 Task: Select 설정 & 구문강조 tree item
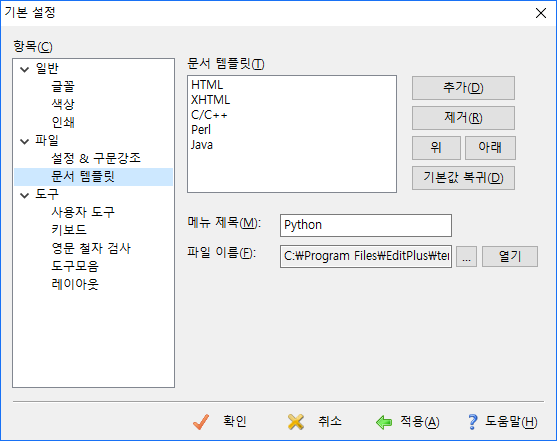tap(96, 158)
